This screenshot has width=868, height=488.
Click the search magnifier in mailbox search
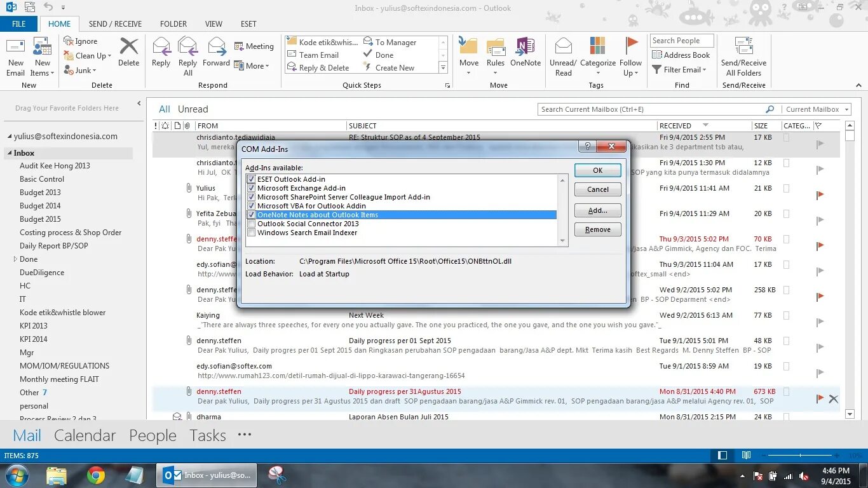click(x=770, y=109)
